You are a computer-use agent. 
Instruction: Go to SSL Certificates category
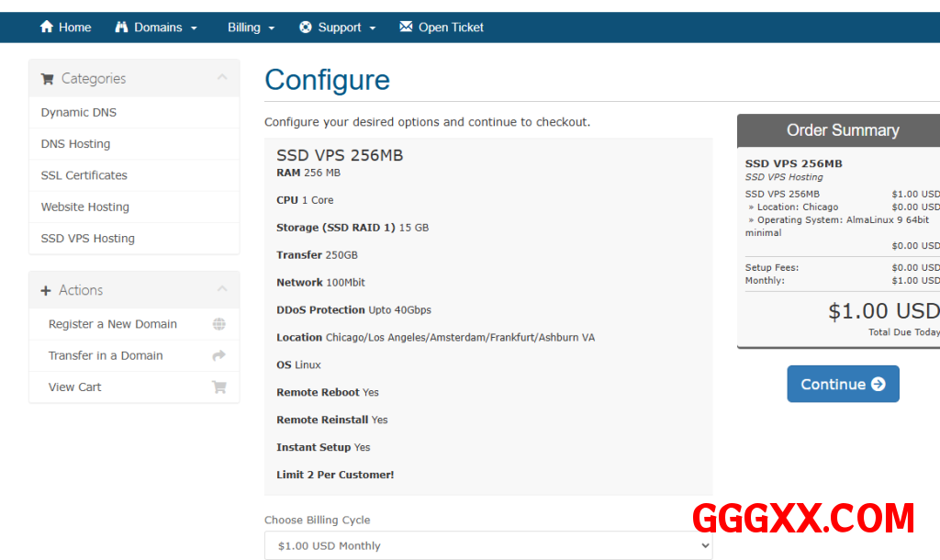84,175
